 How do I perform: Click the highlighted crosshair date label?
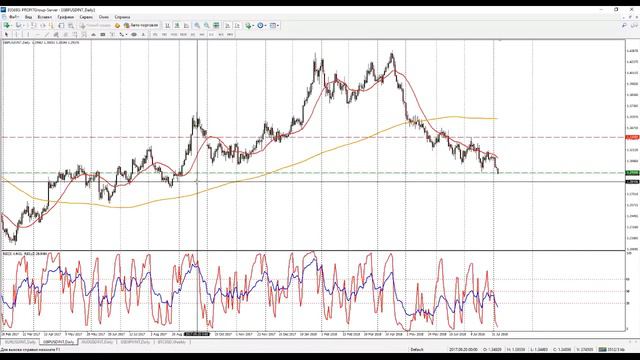(197, 334)
